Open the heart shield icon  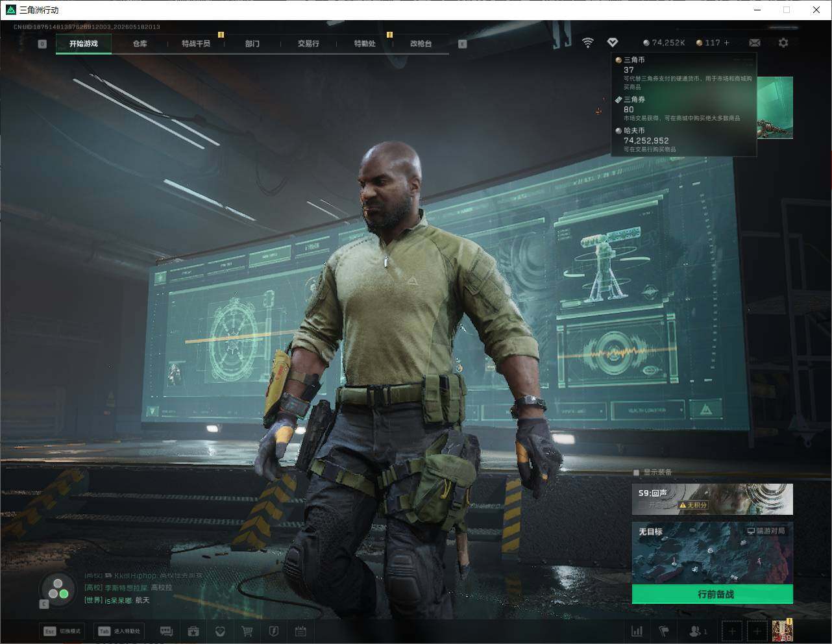tap(220, 631)
